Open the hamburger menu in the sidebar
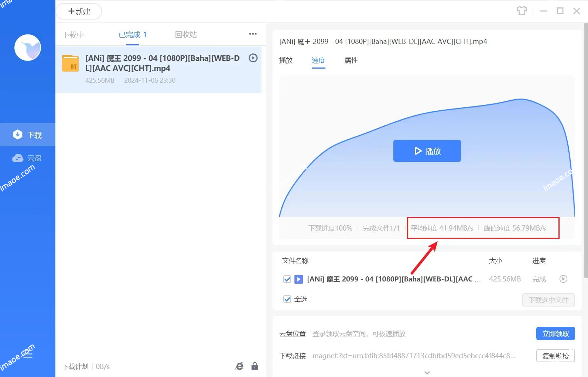The width and height of the screenshot is (588, 377). click(x=28, y=355)
